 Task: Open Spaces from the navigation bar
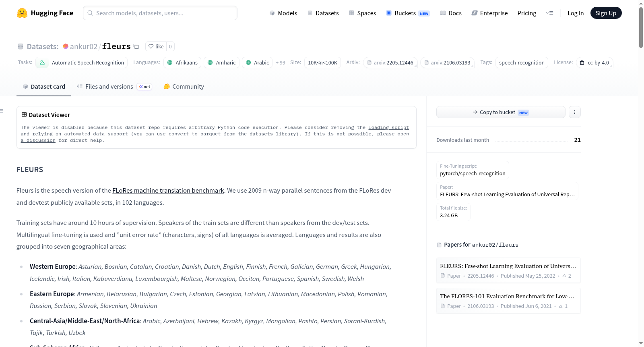[x=362, y=13]
